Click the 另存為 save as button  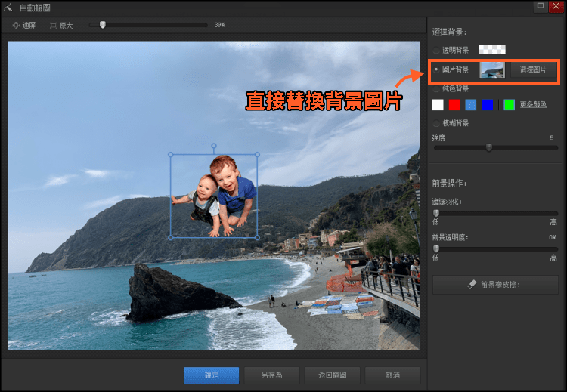pyautogui.click(x=271, y=375)
